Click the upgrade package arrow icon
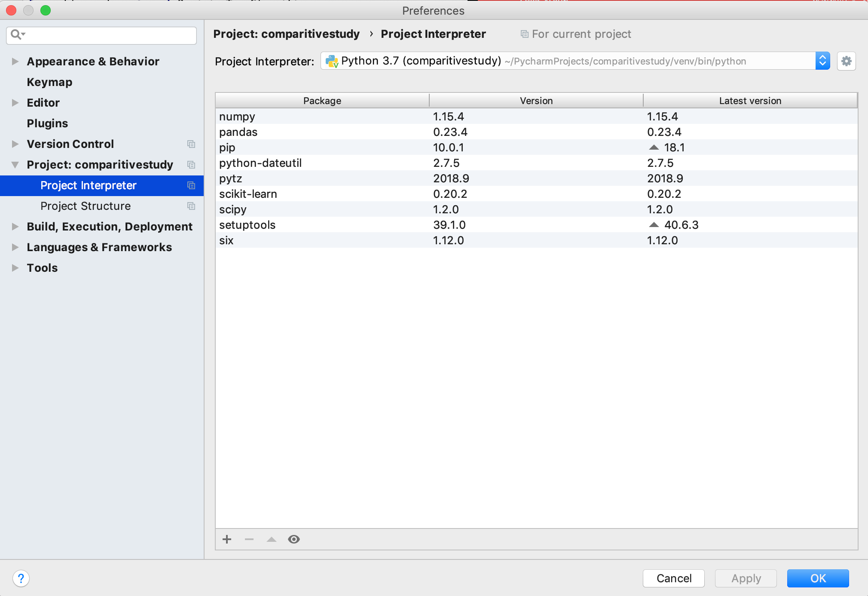Screen dimensions: 868x596 [x=272, y=539]
